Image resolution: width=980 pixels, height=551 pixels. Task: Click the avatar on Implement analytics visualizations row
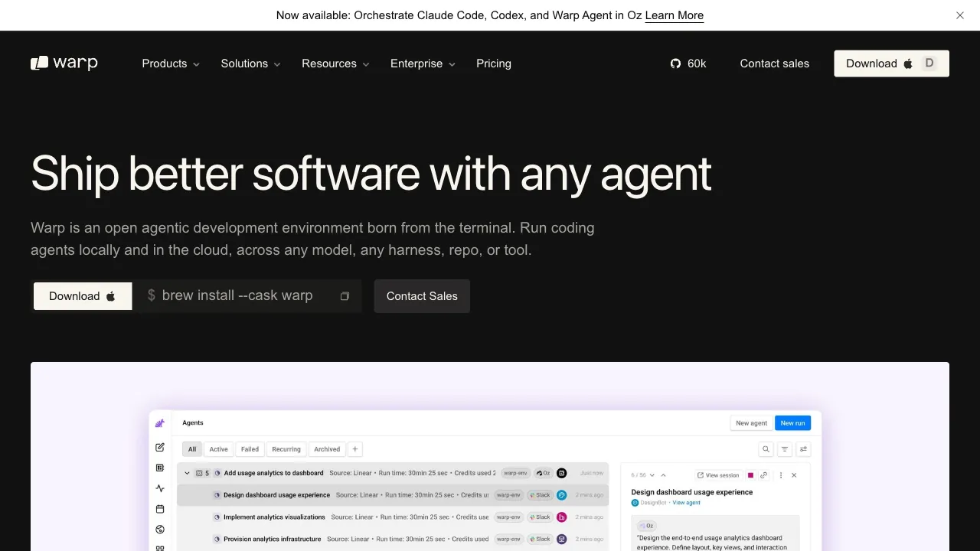click(562, 517)
